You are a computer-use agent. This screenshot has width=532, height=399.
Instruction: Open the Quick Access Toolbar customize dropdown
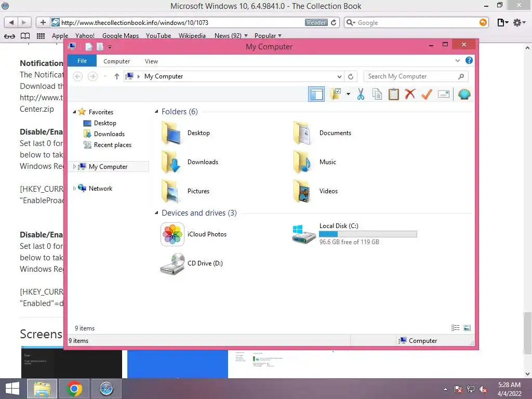click(110, 47)
